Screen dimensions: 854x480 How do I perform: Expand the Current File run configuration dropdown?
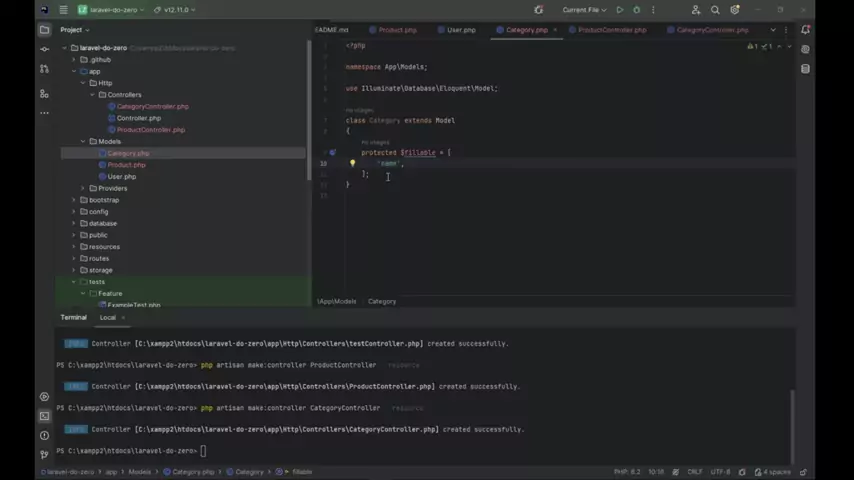click(585, 10)
